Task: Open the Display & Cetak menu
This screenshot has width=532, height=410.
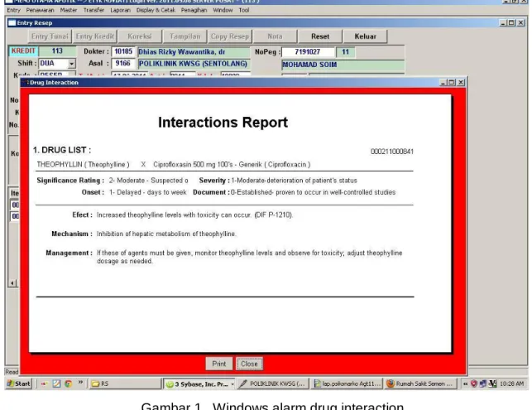Action: coord(156,10)
